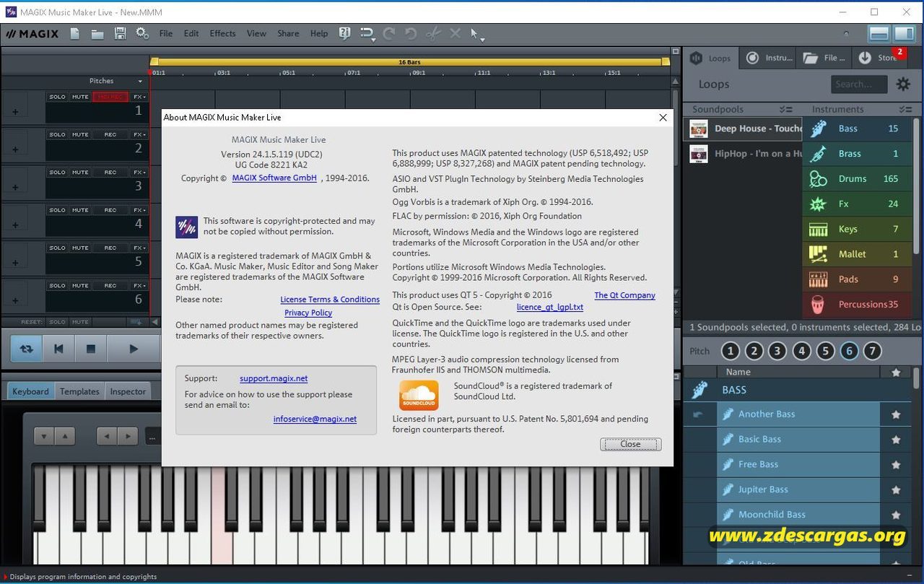Click the redo arrow icon
Viewport: 924px width, 584px height.
389,33
